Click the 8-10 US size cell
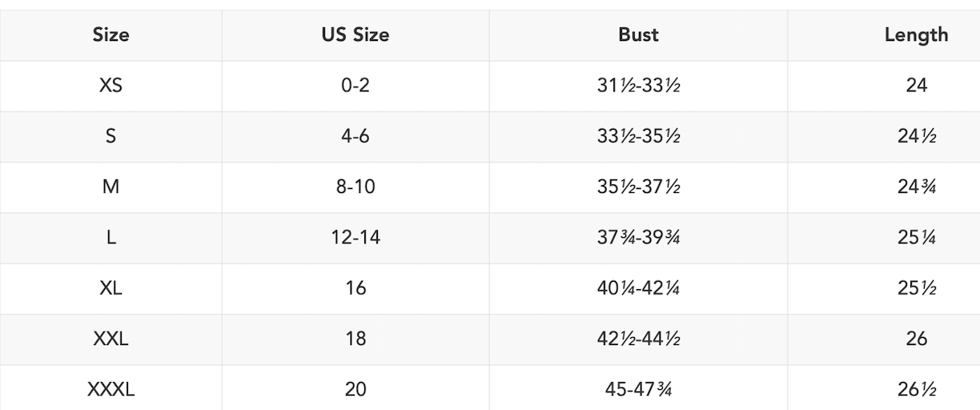The width and height of the screenshot is (980, 410). tap(355, 187)
